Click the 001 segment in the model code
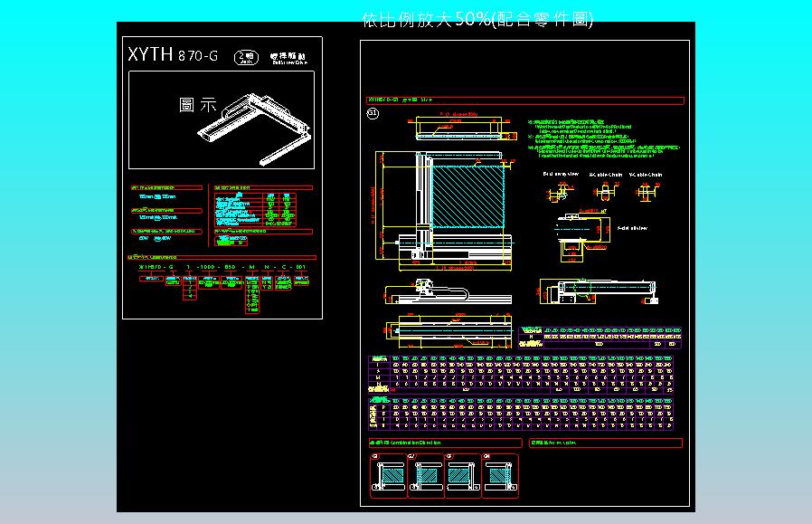This screenshot has height=524, width=812. [x=301, y=267]
